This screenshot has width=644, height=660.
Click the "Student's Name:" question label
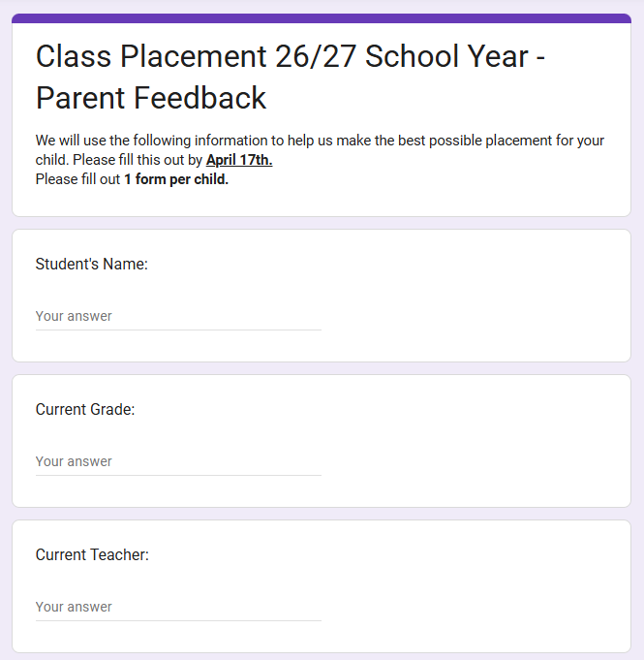click(x=91, y=264)
